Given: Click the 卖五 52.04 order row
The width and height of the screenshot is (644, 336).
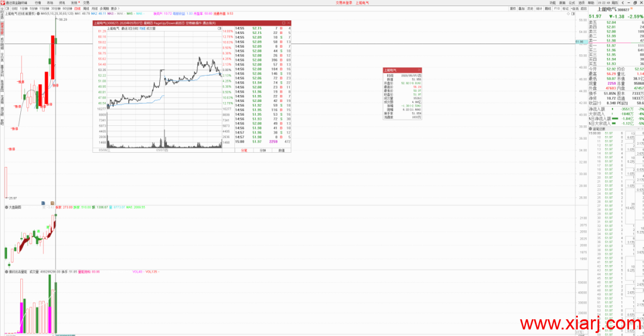Looking at the screenshot, I should 616,22.
